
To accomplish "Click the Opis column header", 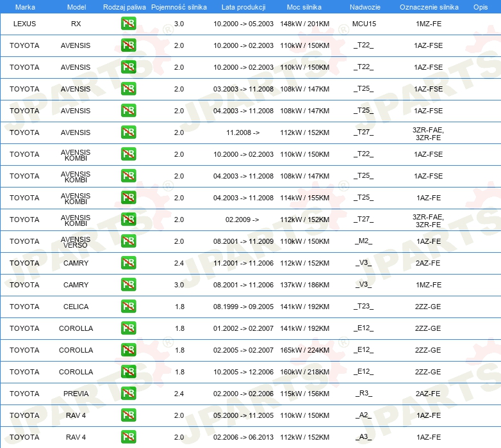I will pos(480,7).
